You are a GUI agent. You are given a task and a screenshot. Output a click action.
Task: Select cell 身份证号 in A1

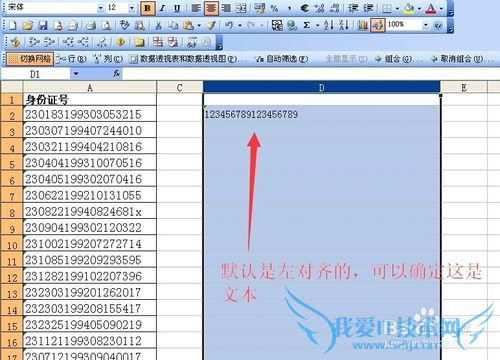coord(90,99)
